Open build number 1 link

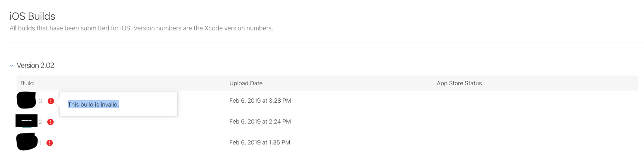pos(40,143)
